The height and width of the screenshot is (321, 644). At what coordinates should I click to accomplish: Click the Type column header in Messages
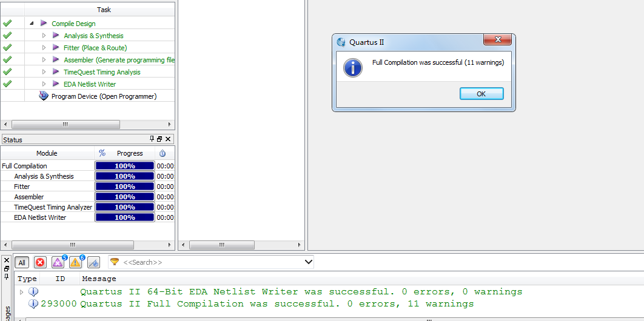[27, 279]
